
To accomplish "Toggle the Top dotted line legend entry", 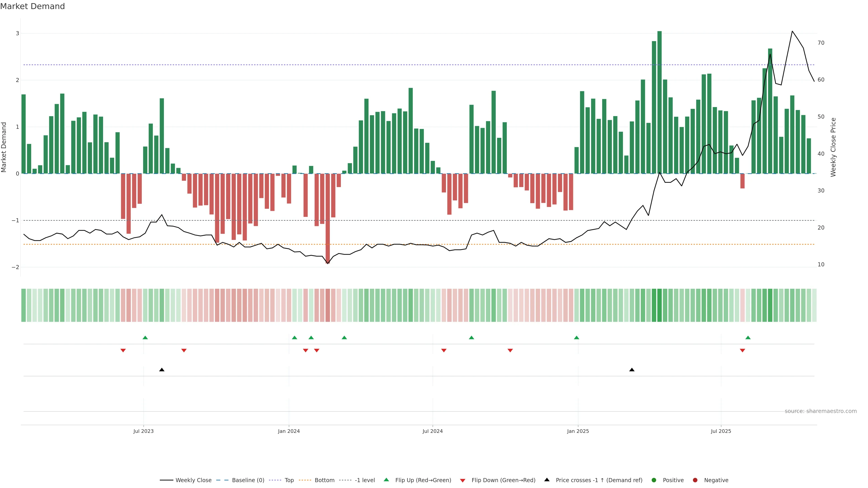I will pos(289,480).
